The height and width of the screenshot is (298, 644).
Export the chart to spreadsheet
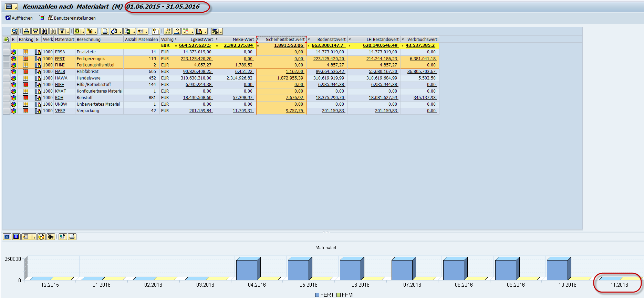(x=63, y=237)
